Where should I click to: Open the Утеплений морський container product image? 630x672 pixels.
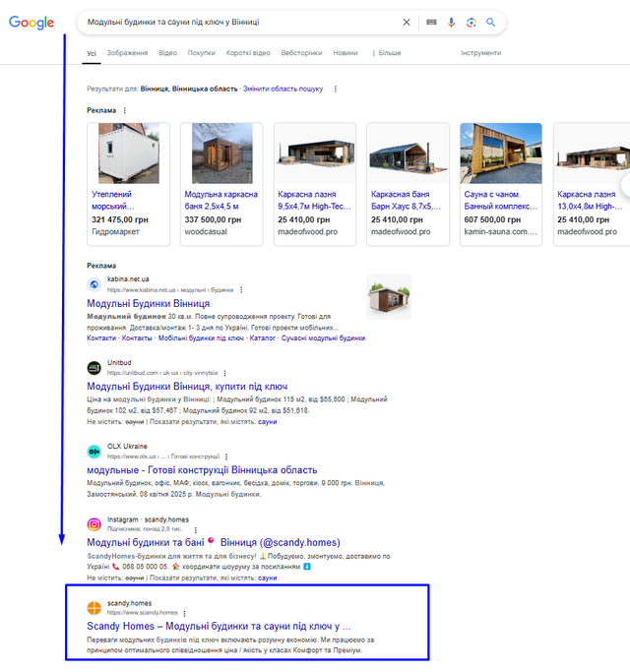[x=129, y=153]
